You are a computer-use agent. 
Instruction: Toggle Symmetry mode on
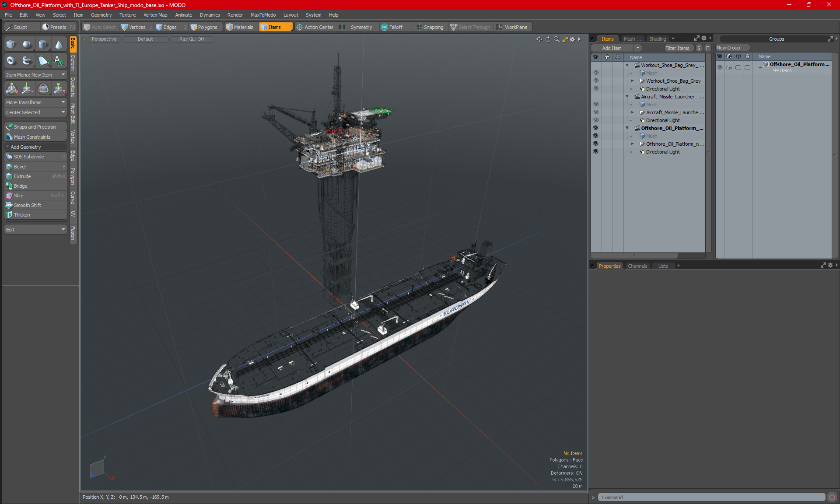(x=360, y=27)
